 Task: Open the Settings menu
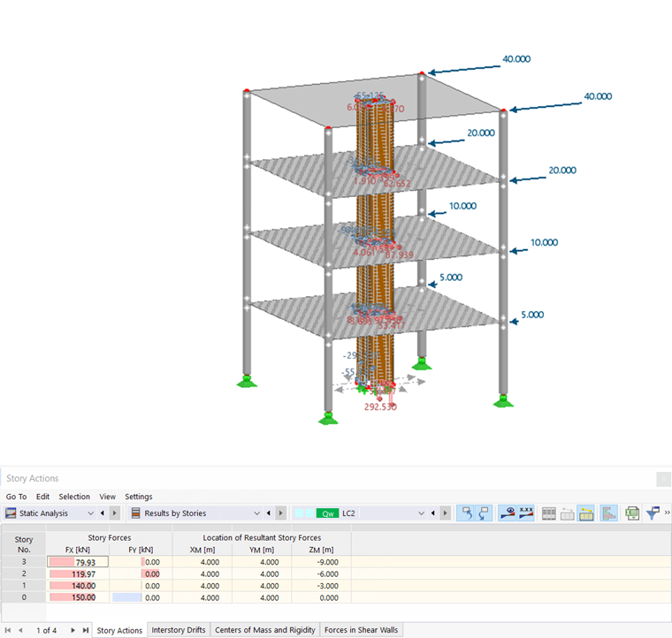tap(139, 497)
